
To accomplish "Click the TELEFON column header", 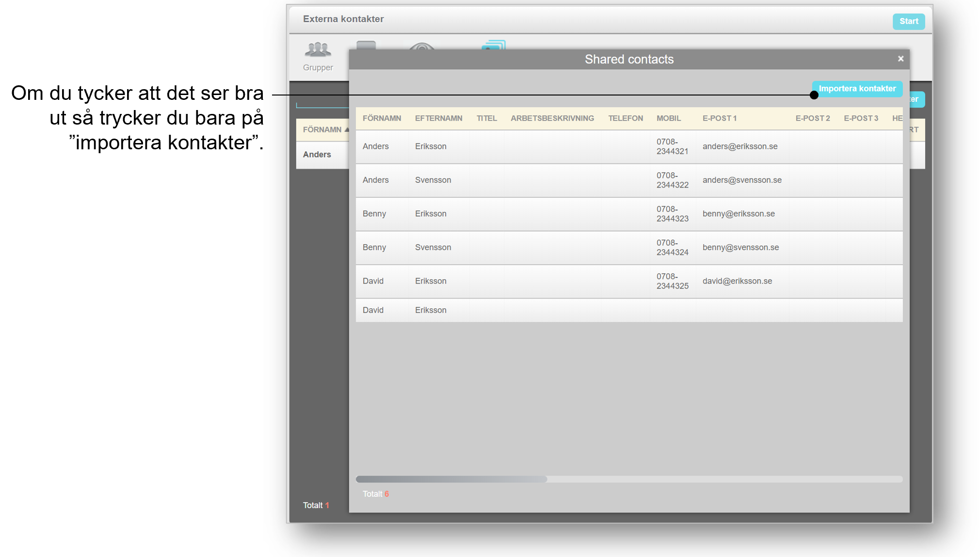I will (626, 118).
